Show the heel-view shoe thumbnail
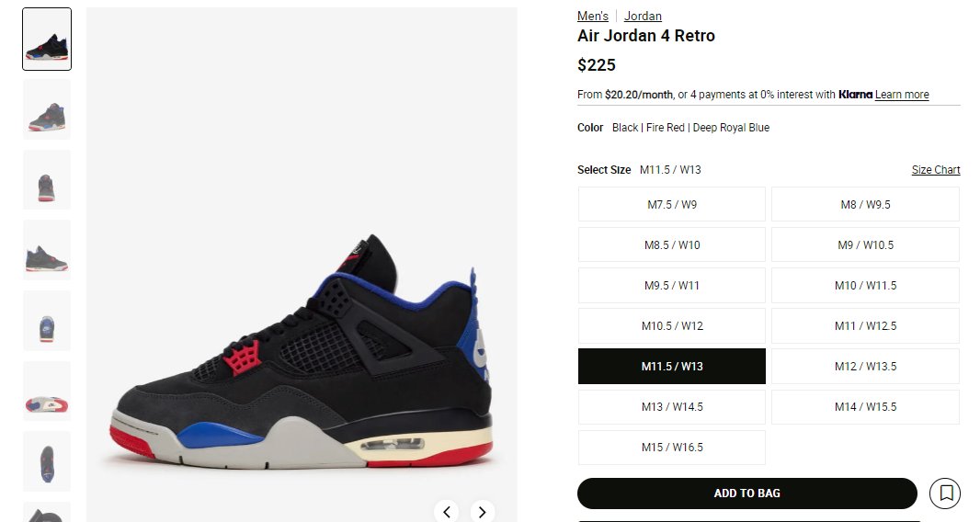980x522 pixels. 47,321
